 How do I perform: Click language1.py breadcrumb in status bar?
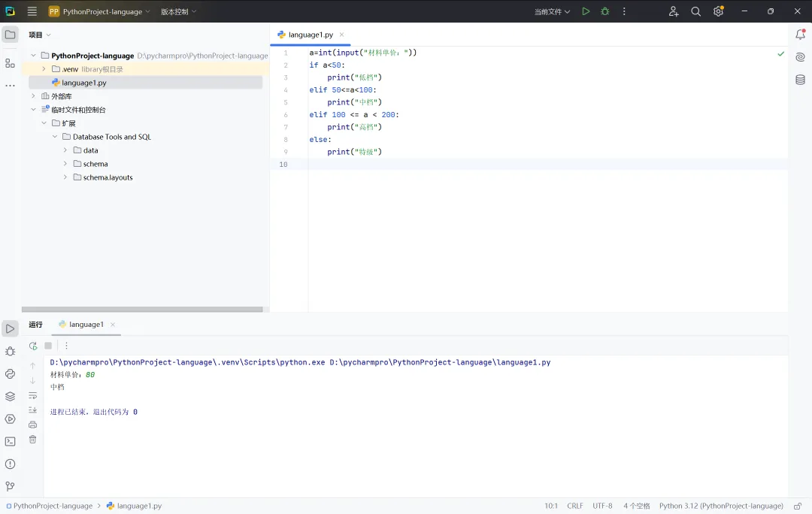(x=134, y=506)
